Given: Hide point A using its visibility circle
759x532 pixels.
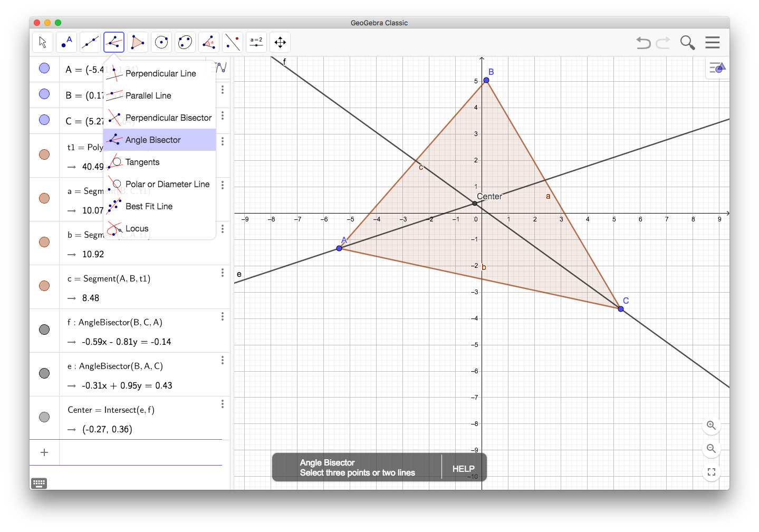Looking at the screenshot, I should pos(44,68).
